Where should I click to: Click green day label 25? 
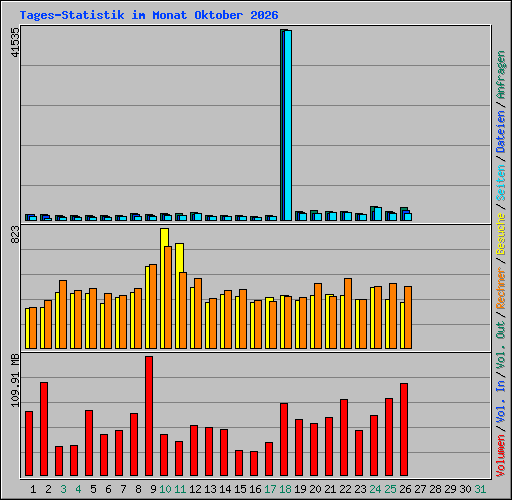[x=390, y=489]
